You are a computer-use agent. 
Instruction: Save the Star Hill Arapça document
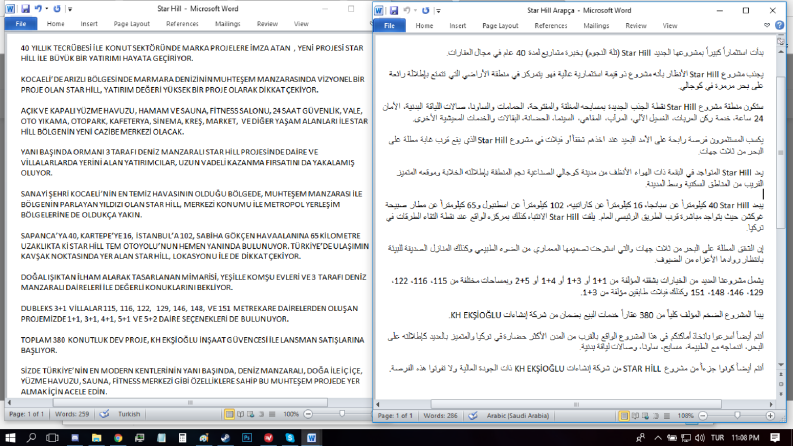point(393,10)
